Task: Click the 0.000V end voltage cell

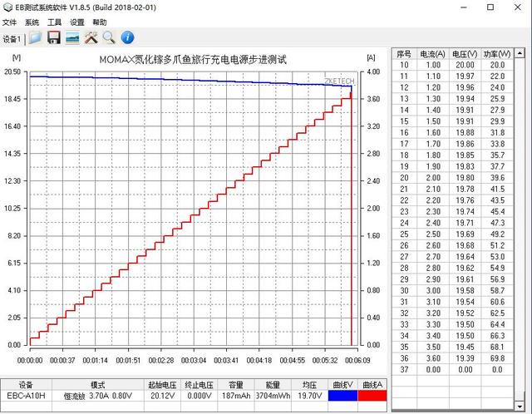Action: (199, 396)
